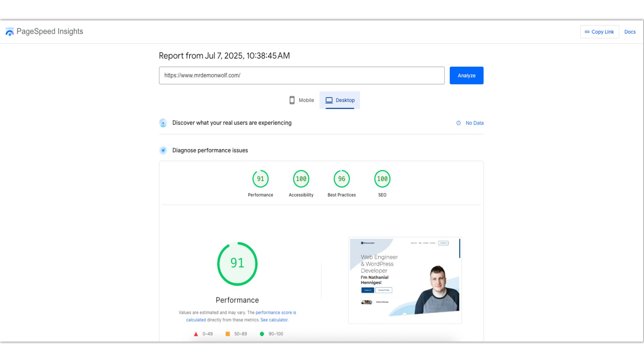Click the No Data link
Screen dimensions: 644x362
(x=474, y=123)
